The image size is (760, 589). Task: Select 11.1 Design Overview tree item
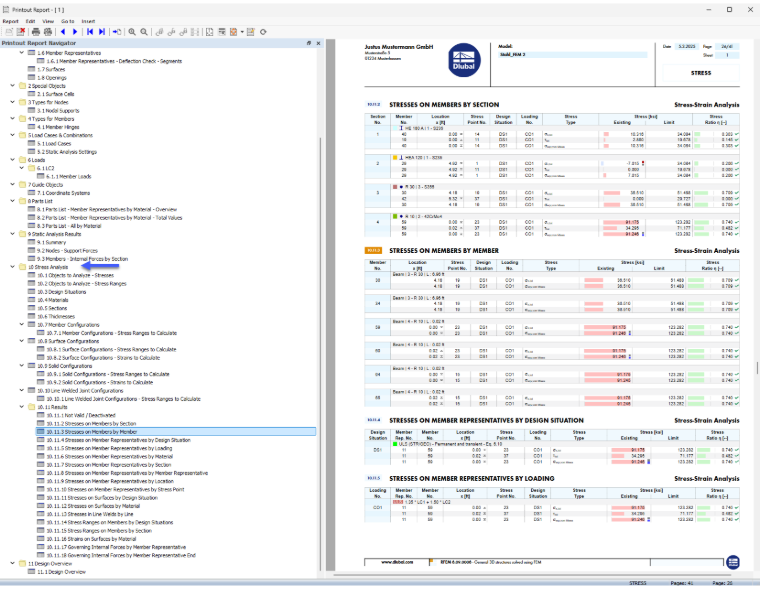[x=62, y=572]
